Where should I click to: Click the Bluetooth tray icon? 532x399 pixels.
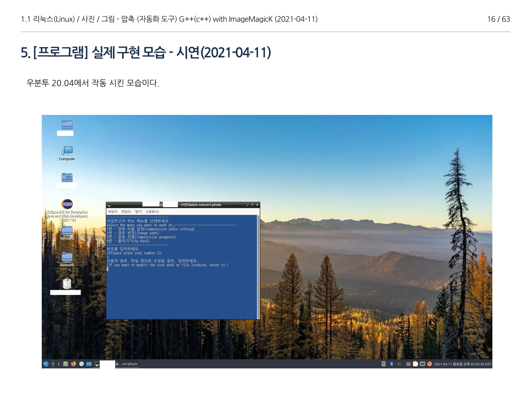(x=391, y=364)
